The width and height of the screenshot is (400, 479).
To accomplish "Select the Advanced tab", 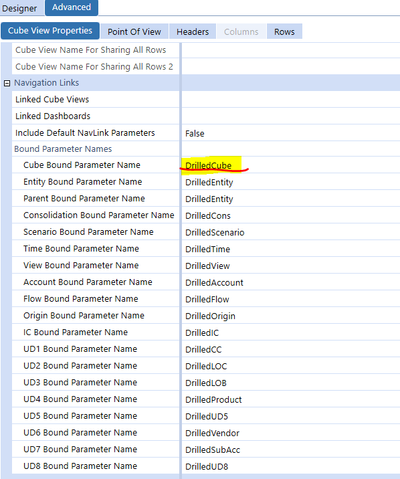I will point(71,7).
